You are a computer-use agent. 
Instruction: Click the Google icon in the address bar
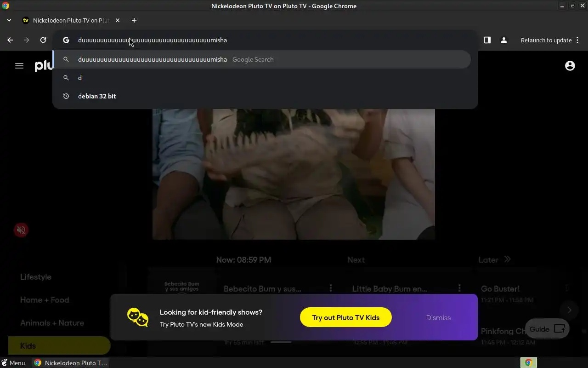66,40
